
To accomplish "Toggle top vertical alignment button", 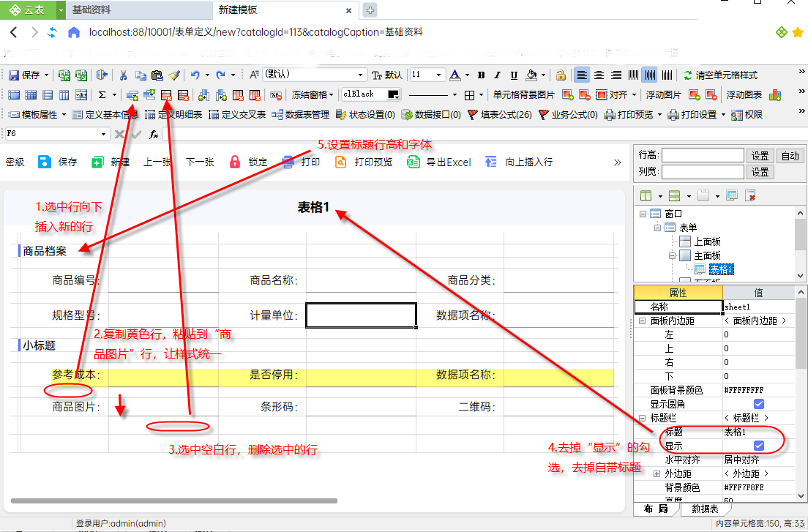I will click(x=633, y=75).
